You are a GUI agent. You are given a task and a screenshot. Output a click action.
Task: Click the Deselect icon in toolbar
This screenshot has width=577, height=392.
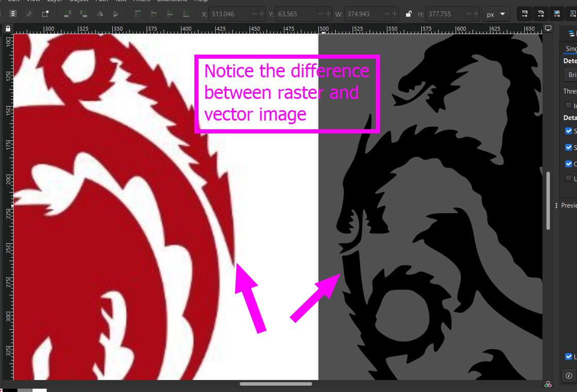click(x=29, y=14)
